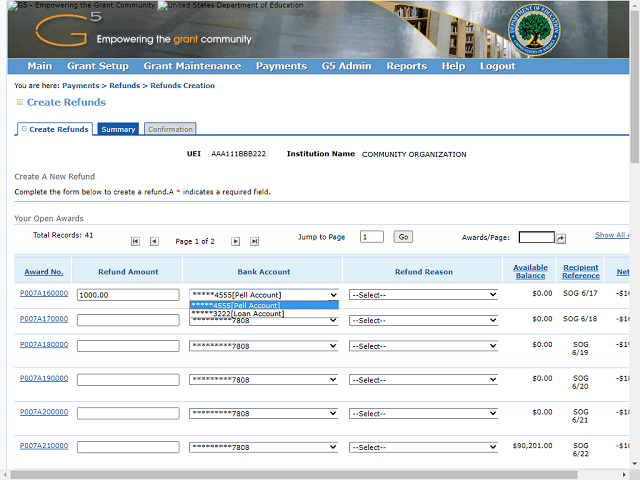
Task: Click the Awards/Page apply arrow icon
Action: pos(561,238)
